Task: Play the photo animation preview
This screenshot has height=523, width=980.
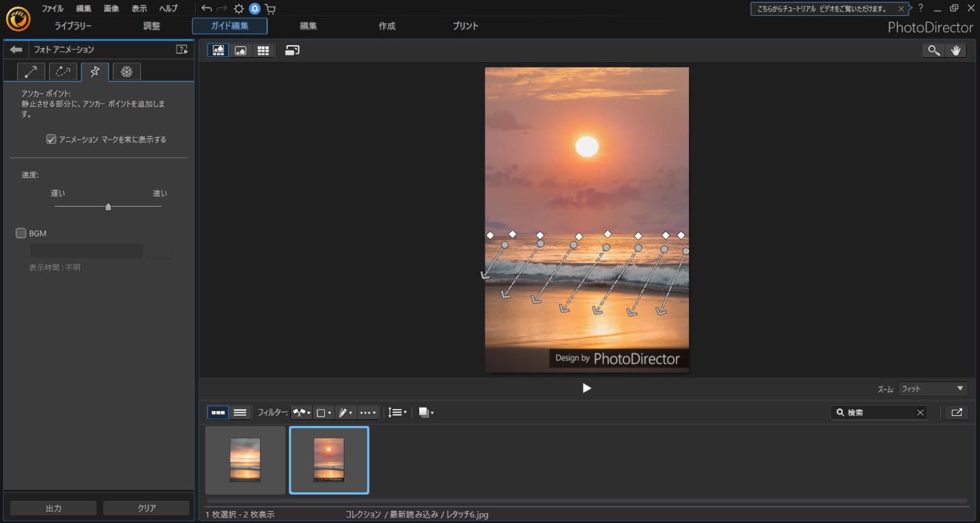Action: click(x=587, y=388)
